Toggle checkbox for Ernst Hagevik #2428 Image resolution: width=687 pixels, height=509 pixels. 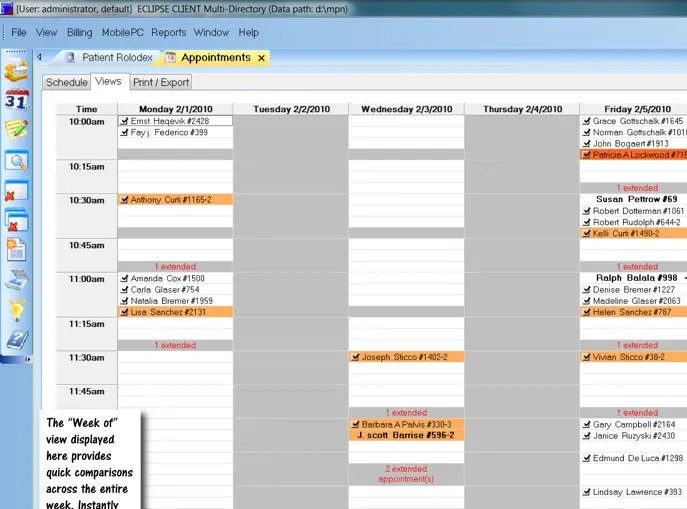pyautogui.click(x=124, y=121)
